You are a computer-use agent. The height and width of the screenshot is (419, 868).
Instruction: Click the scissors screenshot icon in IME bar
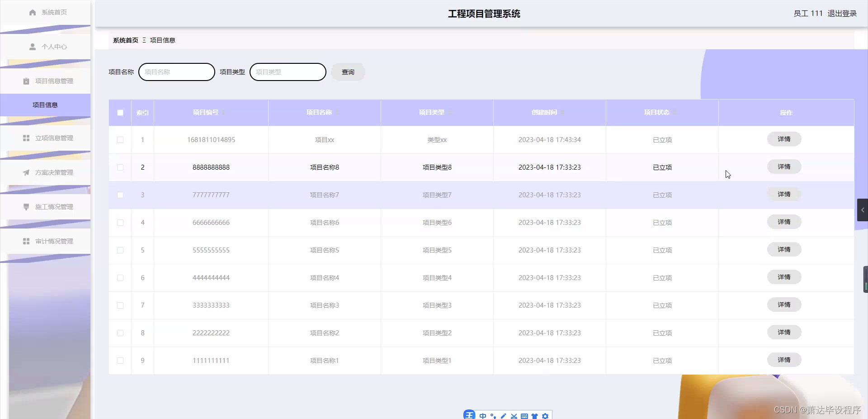coord(514,416)
